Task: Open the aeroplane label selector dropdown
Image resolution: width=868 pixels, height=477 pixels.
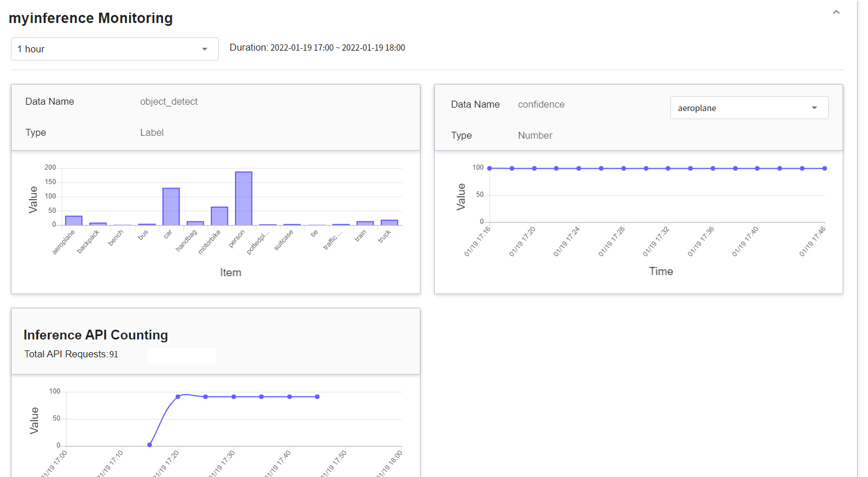Action: pos(749,108)
